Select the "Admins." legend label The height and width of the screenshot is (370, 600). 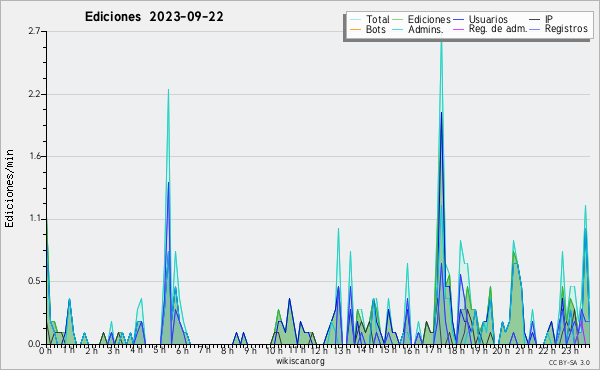click(x=426, y=29)
